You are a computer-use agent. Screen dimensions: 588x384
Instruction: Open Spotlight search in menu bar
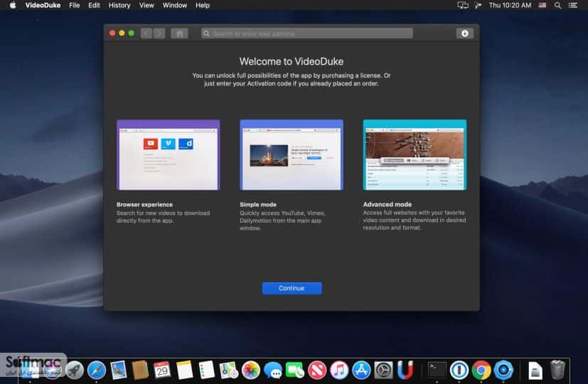tap(557, 5)
